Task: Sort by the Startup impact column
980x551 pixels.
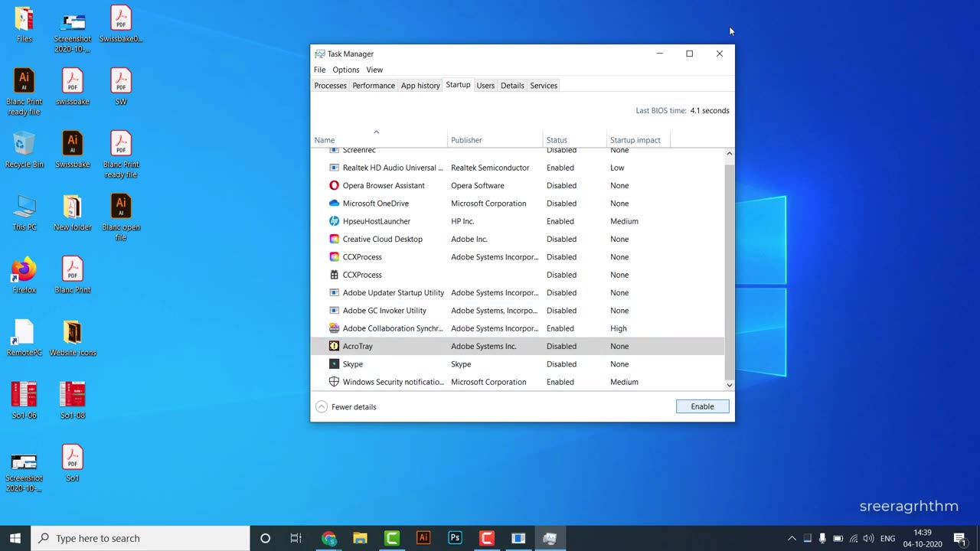Action: tap(639, 140)
